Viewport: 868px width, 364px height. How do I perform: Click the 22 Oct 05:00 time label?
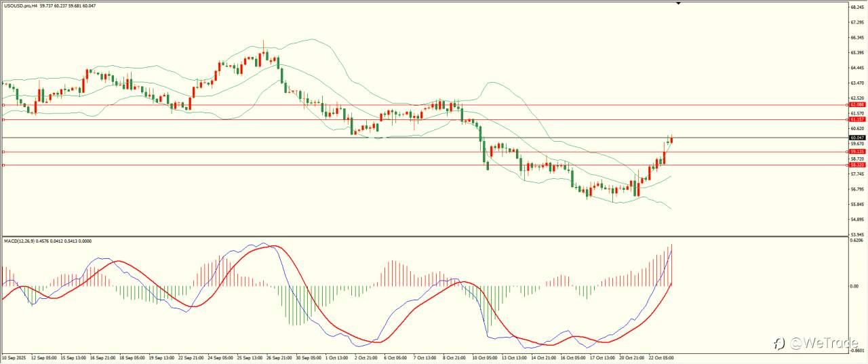click(x=662, y=357)
